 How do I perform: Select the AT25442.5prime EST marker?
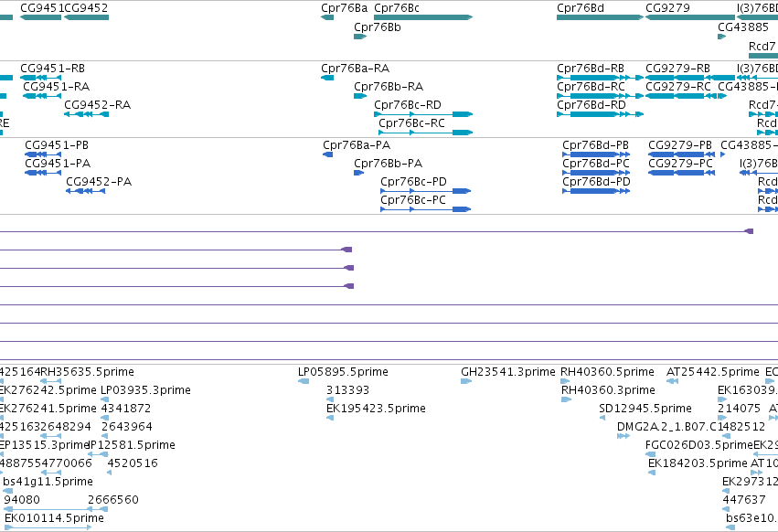(x=672, y=381)
